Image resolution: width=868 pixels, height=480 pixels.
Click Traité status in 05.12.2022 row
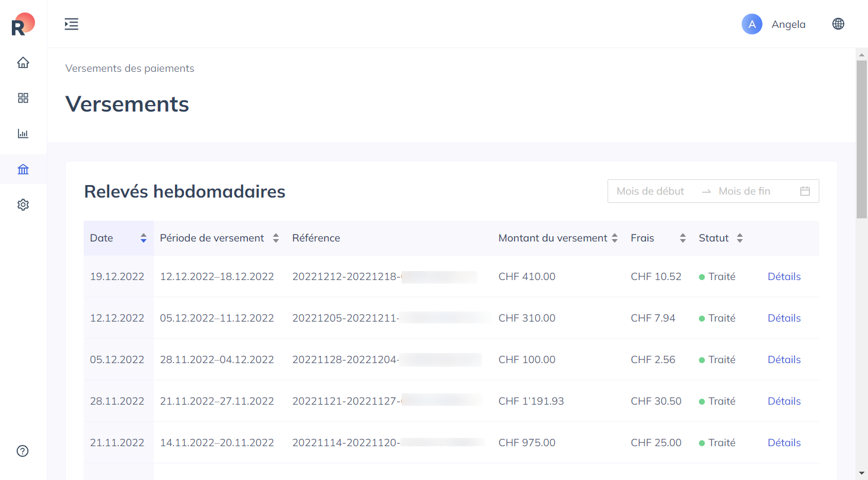point(717,360)
